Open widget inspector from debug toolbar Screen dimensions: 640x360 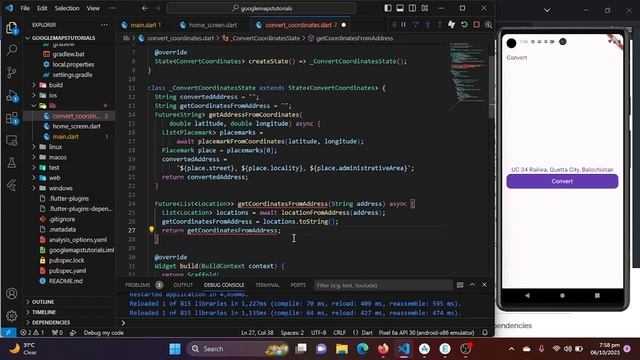[x=488, y=25]
